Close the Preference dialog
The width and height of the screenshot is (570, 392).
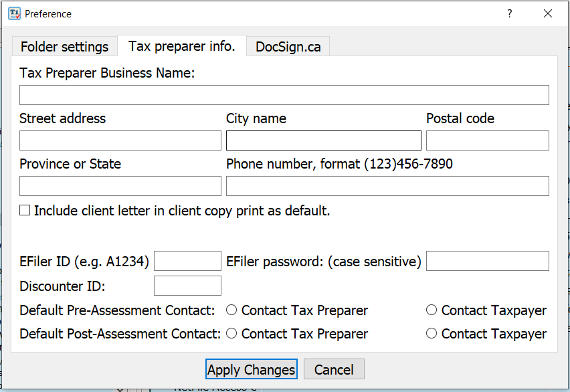click(x=548, y=13)
